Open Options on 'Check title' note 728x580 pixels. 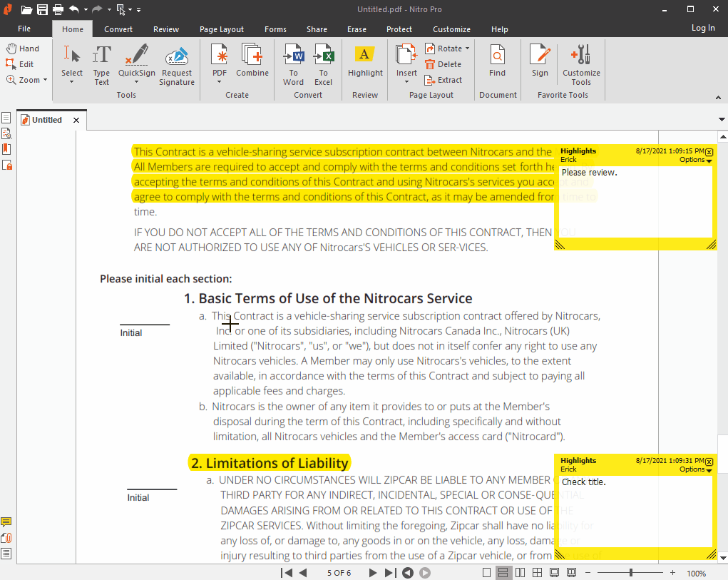click(695, 469)
